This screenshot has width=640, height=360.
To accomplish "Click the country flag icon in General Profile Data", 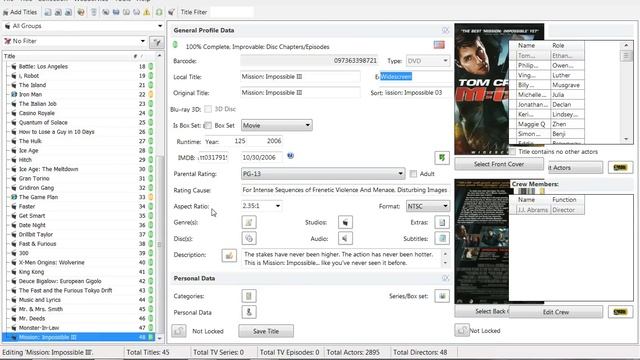I will (439, 44).
